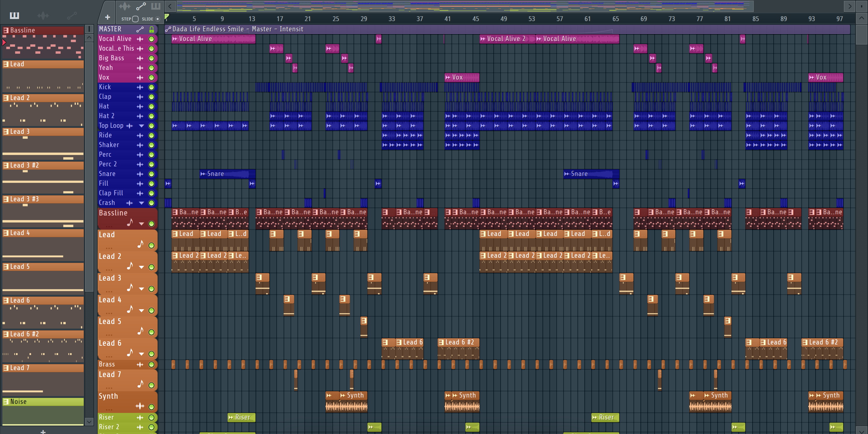Click the MASTER track lock icon
Viewport: 868px width, 434px height.
pyautogui.click(x=152, y=29)
